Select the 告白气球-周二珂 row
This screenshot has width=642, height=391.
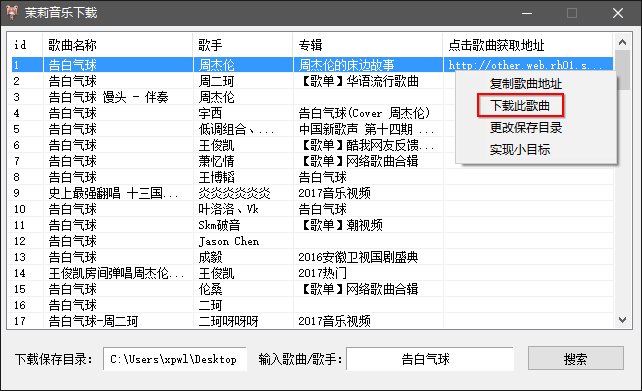click(x=312, y=321)
